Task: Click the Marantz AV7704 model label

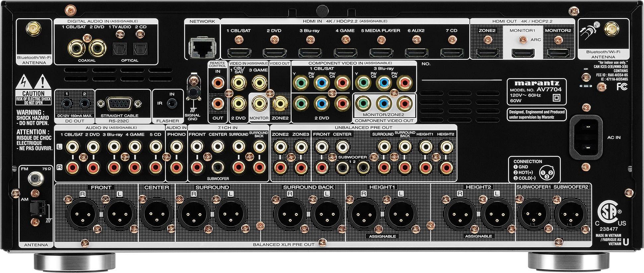Action: click(x=536, y=90)
